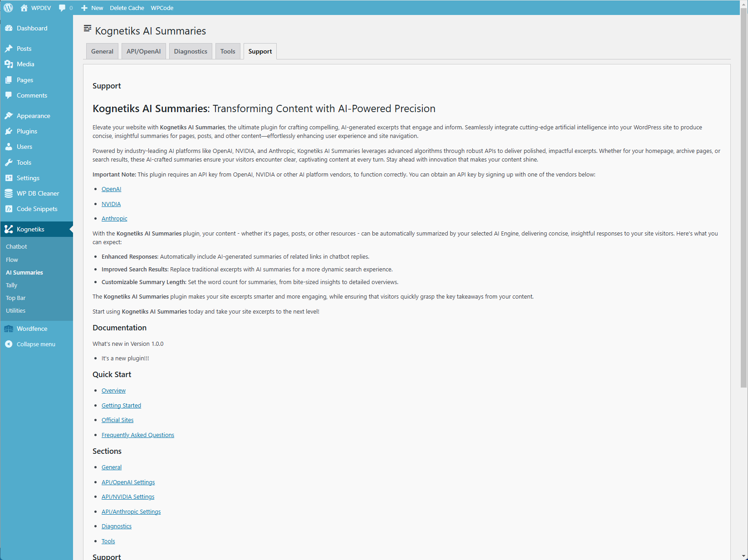The height and width of the screenshot is (560, 748).
Task: Open the Diagnostics section link
Action: pos(117,526)
